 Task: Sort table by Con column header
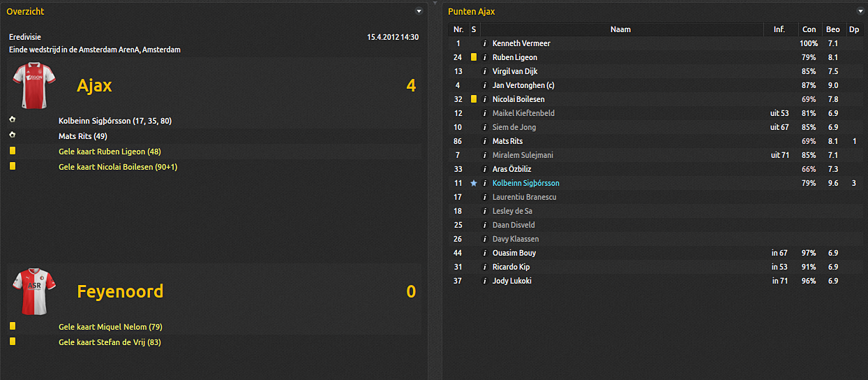click(809, 29)
